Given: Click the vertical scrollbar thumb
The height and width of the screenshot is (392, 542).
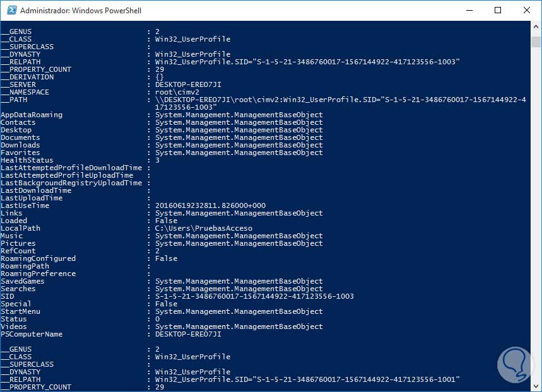Looking at the screenshot, I should 536,42.
